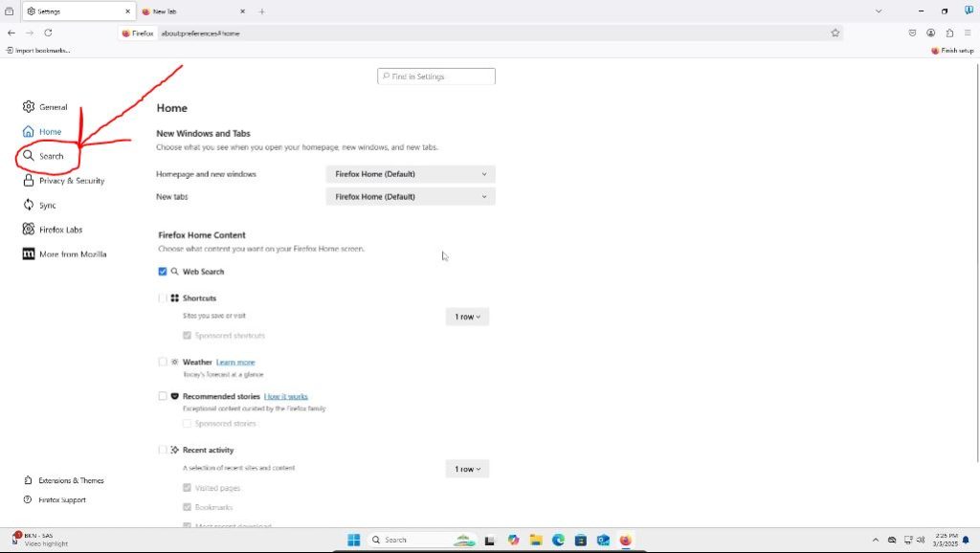The height and width of the screenshot is (553, 980).
Task: Click Import bookmarks in the bookmarks toolbar
Action: click(38, 51)
